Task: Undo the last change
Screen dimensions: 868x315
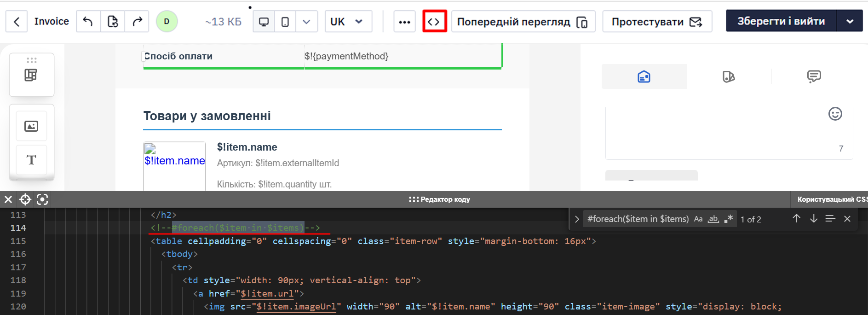Action: click(88, 22)
